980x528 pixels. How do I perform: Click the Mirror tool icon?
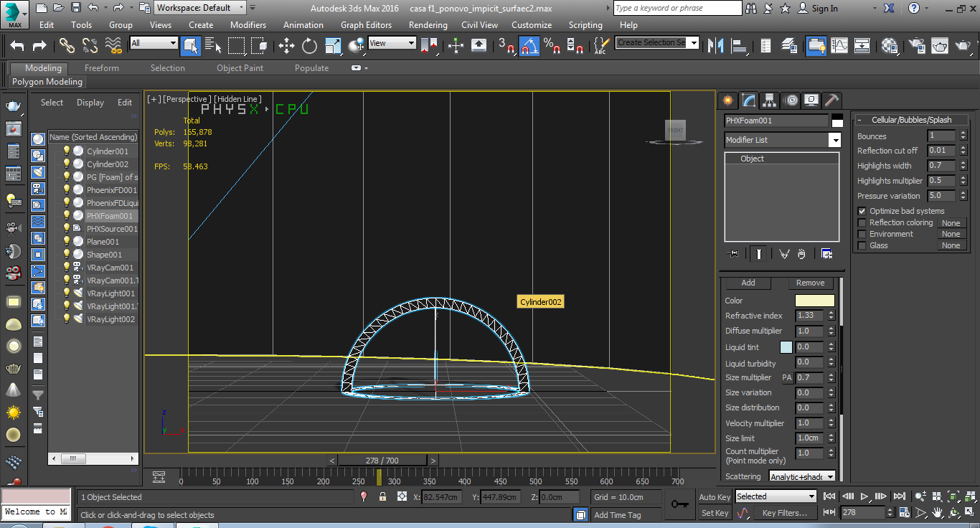click(x=715, y=46)
